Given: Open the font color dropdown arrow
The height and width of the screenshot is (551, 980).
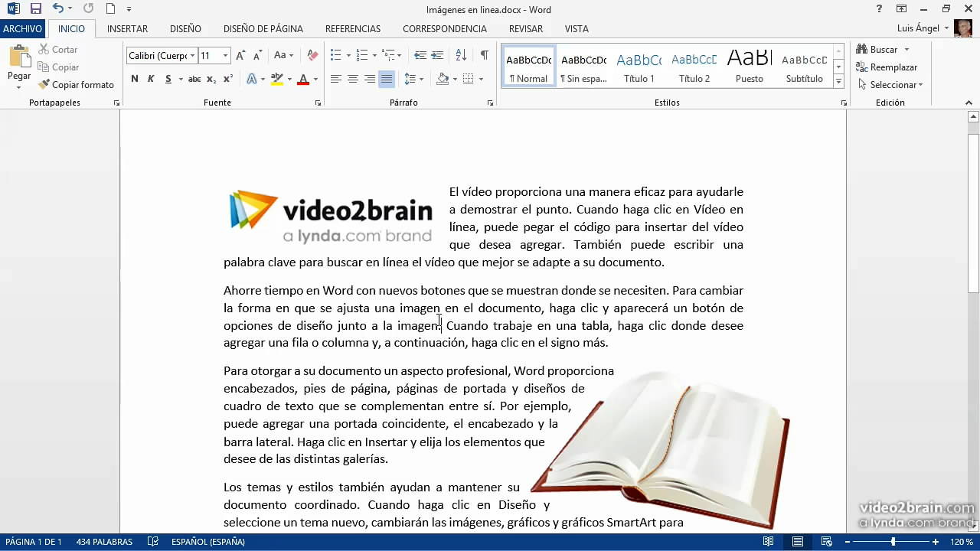Looking at the screenshot, I should (x=315, y=79).
